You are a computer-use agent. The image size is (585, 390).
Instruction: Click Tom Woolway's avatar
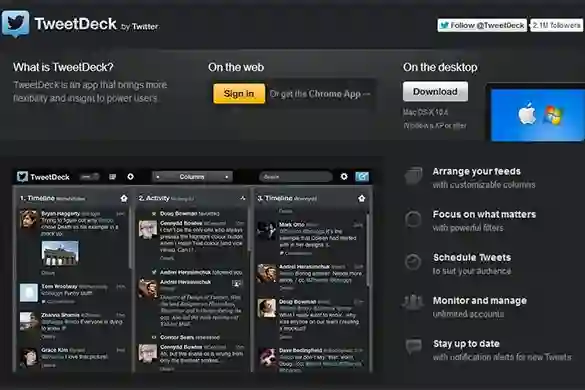[x=29, y=293]
